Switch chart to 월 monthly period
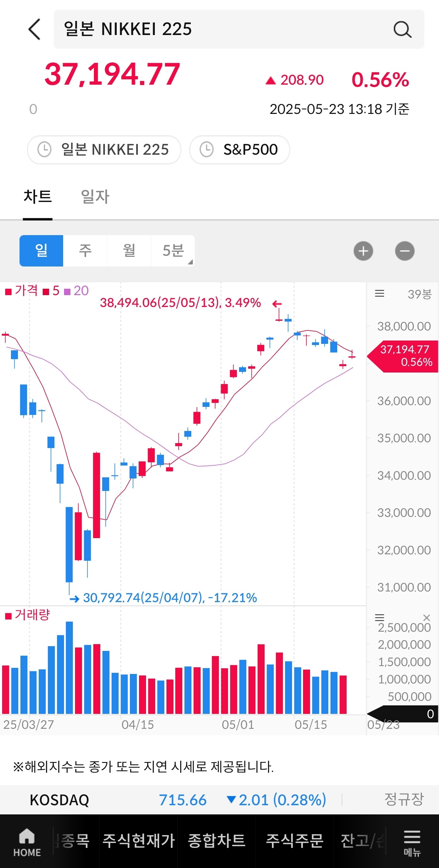This screenshot has height=868, width=439. click(x=129, y=251)
